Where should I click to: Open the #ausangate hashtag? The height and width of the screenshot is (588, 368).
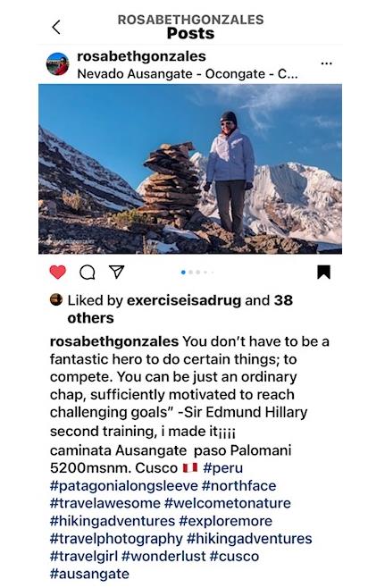click(x=89, y=574)
